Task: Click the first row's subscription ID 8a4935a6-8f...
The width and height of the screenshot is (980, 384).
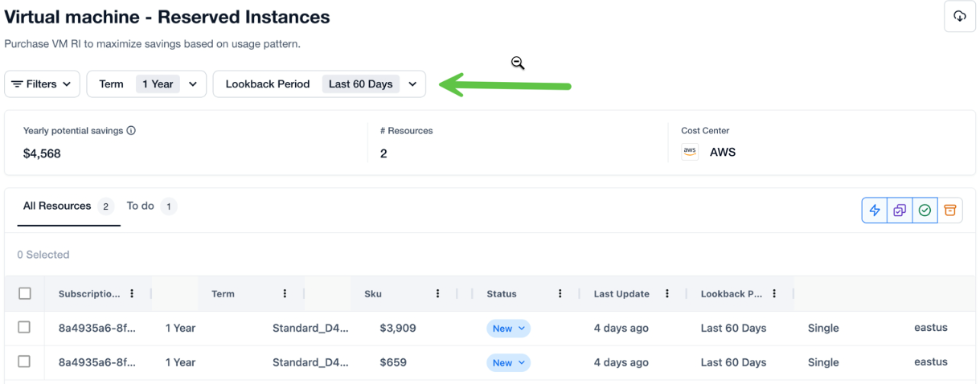Action: [x=96, y=329]
